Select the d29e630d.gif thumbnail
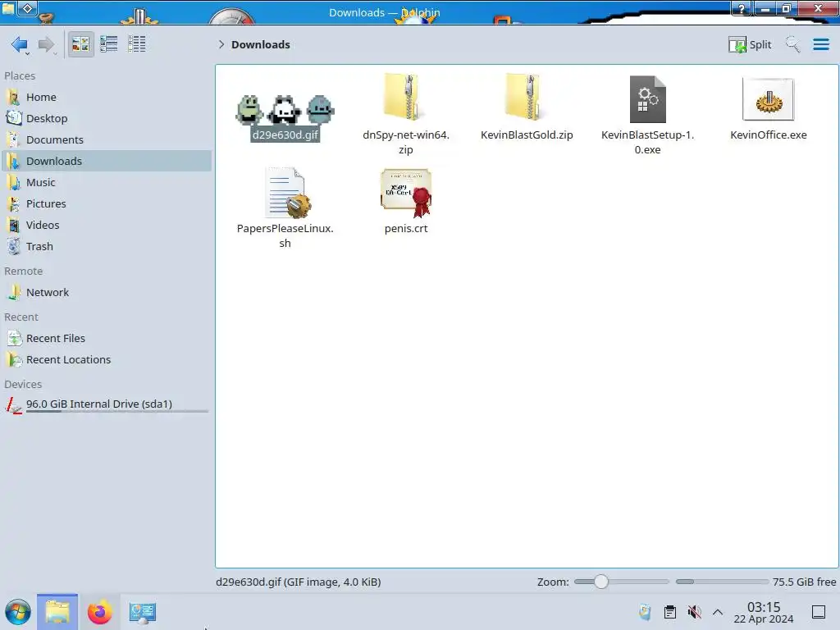The height and width of the screenshot is (630, 840). 285,109
